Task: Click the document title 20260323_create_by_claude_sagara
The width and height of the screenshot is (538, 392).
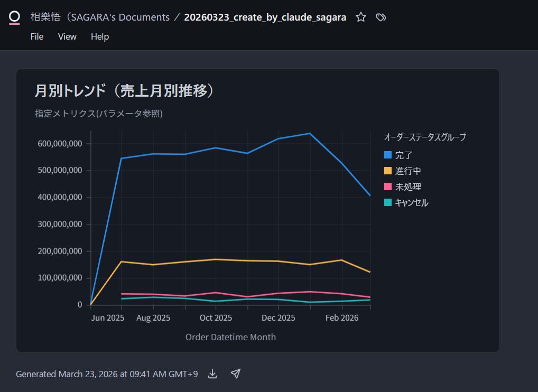Action: click(265, 17)
